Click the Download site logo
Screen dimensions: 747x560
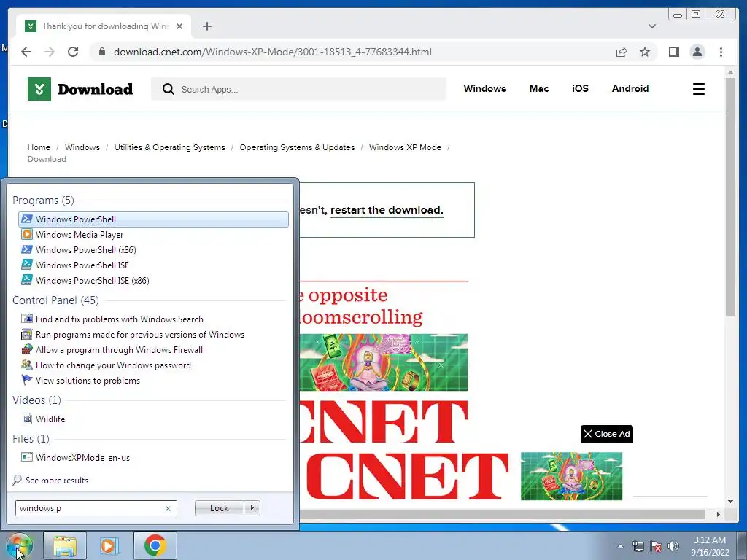tap(80, 89)
